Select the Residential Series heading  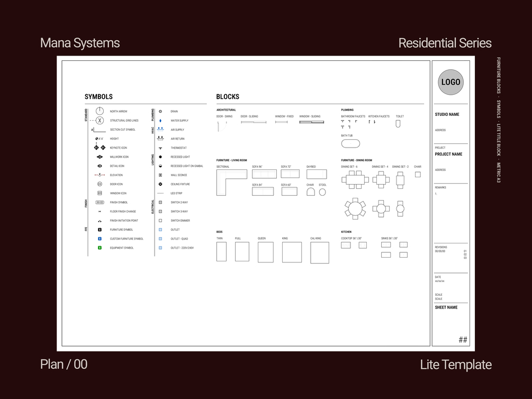coord(445,43)
